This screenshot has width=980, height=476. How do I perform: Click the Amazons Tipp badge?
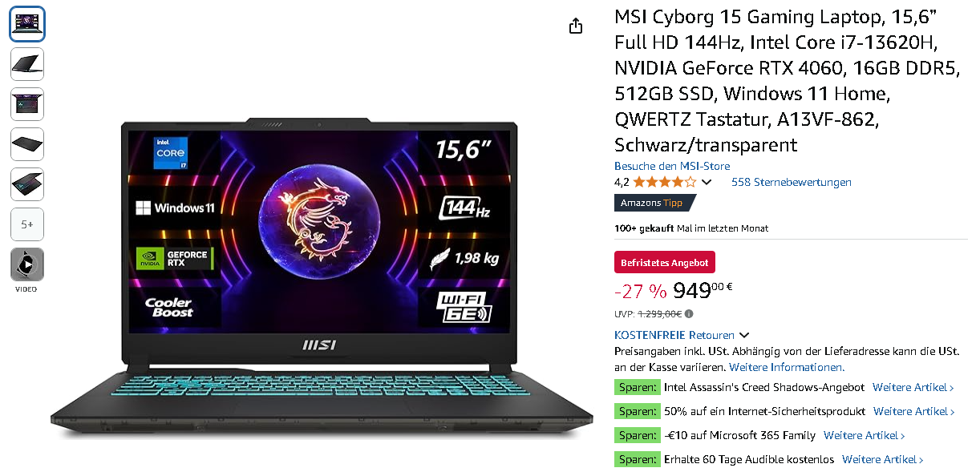(653, 203)
